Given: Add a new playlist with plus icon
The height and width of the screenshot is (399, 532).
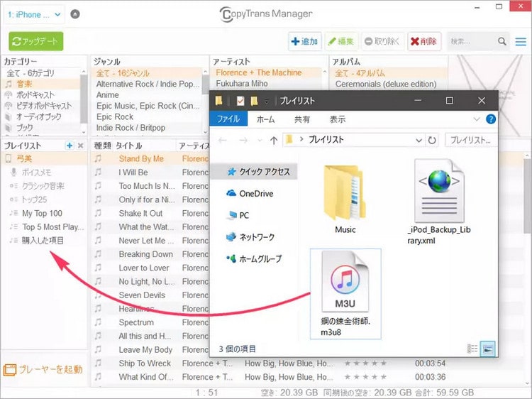Looking at the screenshot, I should coord(70,146).
